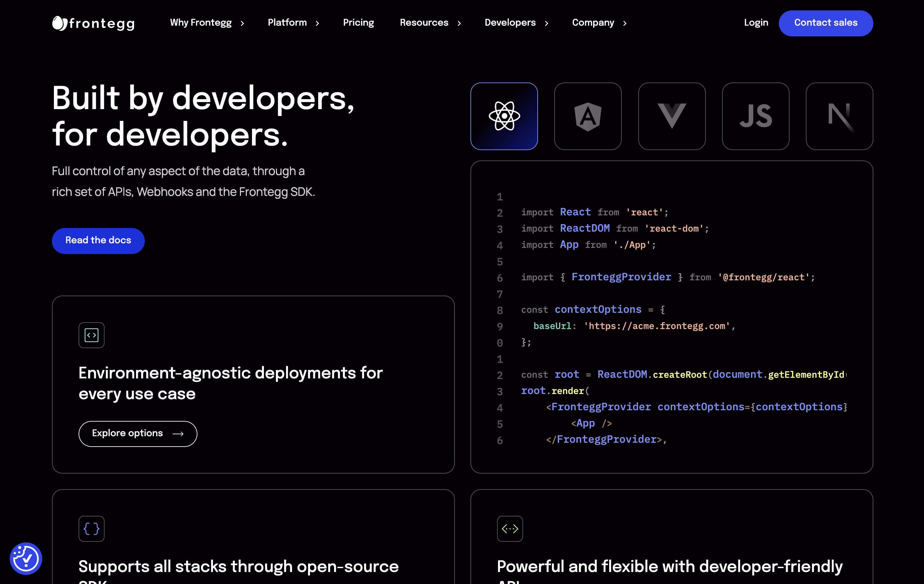Expand the Why Frontegg menu
Viewport: 924px width, 584px height.
click(207, 23)
